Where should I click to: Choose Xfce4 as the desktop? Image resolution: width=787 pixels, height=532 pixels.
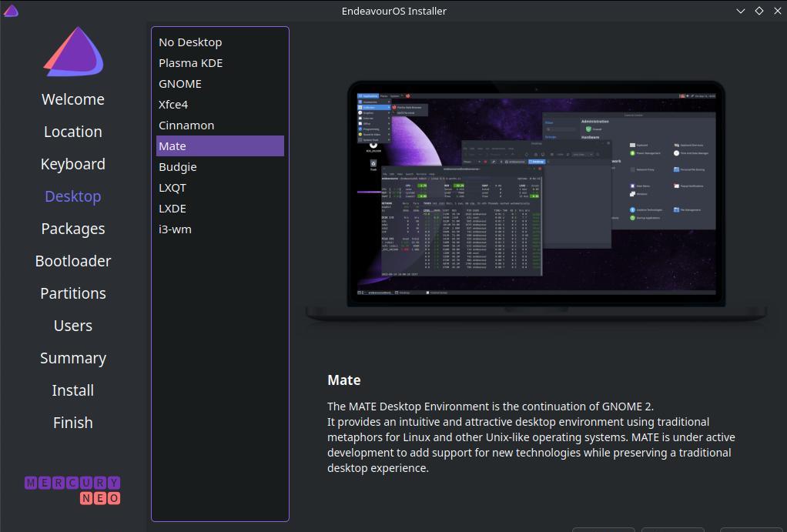pos(219,105)
